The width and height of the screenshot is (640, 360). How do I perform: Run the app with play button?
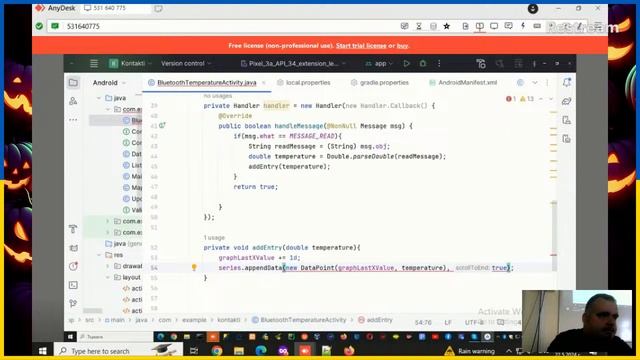point(406,63)
